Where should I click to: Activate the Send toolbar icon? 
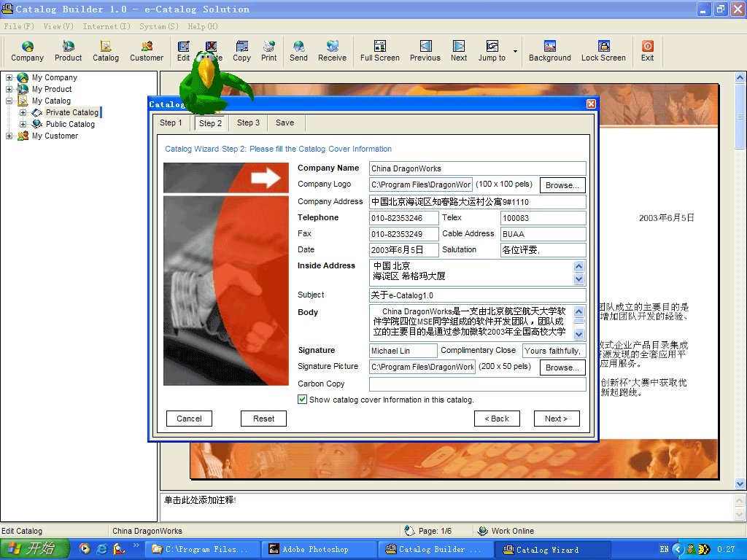click(298, 52)
